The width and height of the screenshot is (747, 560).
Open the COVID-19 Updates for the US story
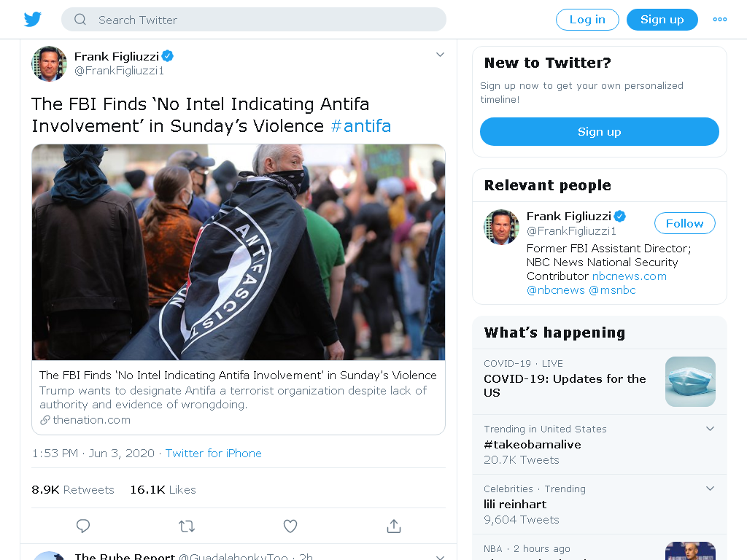600,382
